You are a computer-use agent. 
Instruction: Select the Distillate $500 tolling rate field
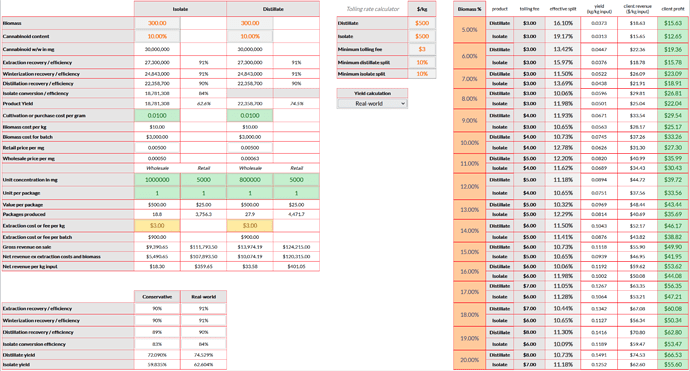coord(422,23)
